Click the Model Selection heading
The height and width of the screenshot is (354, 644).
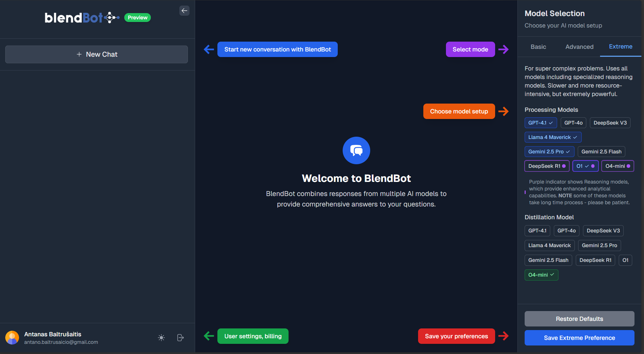coord(554,13)
